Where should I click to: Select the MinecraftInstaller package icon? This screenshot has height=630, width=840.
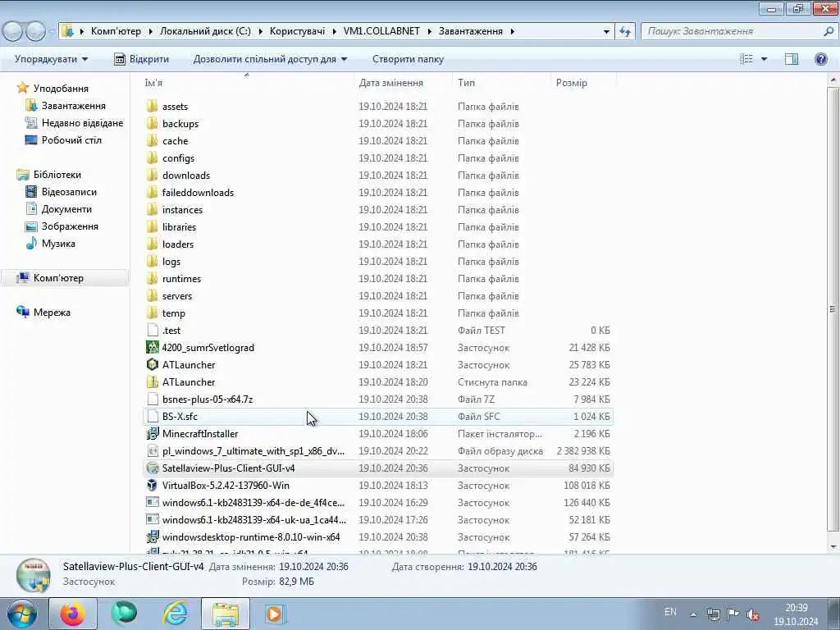[152, 433]
